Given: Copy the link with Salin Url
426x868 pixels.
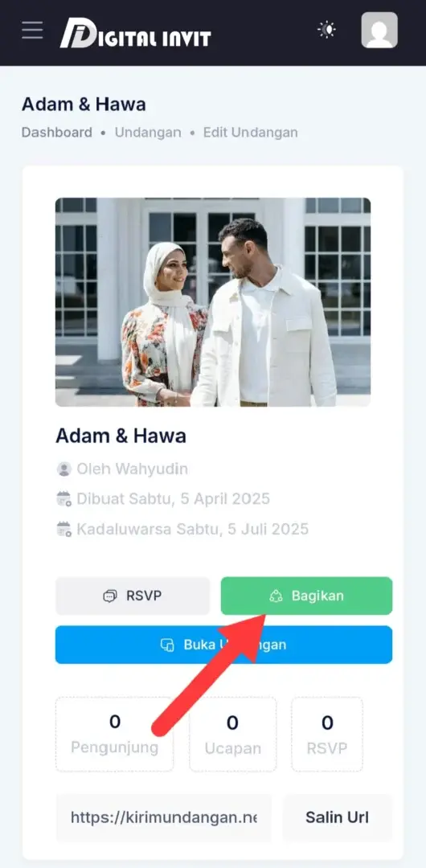Looking at the screenshot, I should tap(338, 817).
